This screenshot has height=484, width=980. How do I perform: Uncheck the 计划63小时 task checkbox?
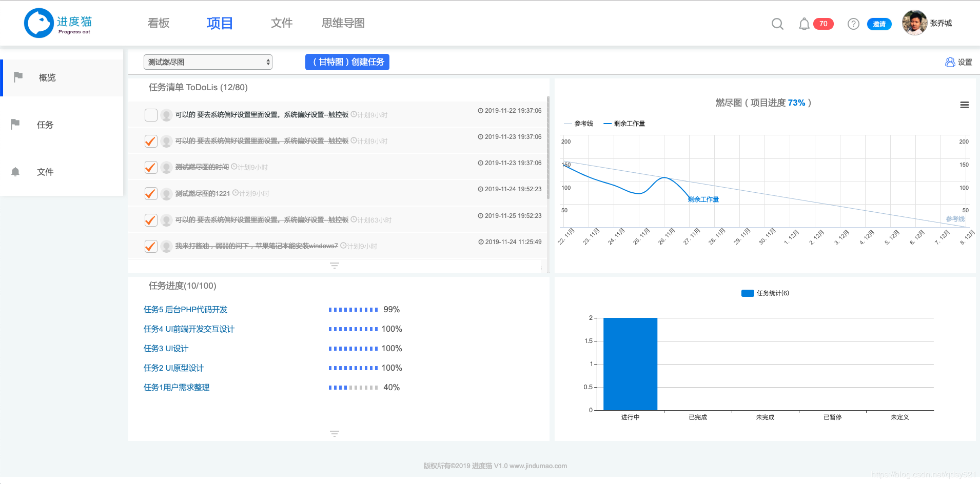click(151, 220)
